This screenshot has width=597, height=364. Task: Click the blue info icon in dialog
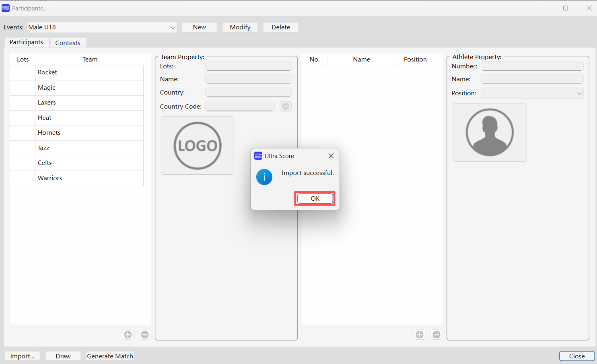264,177
